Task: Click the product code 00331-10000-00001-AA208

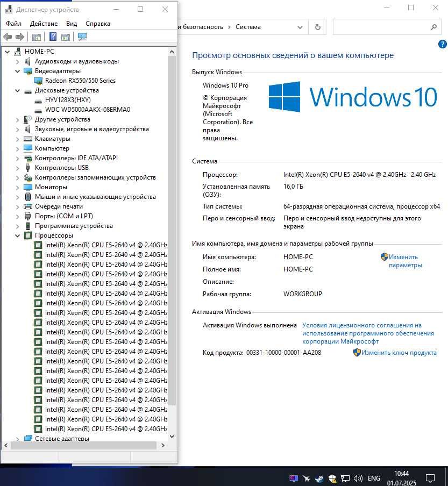Action: click(283, 353)
